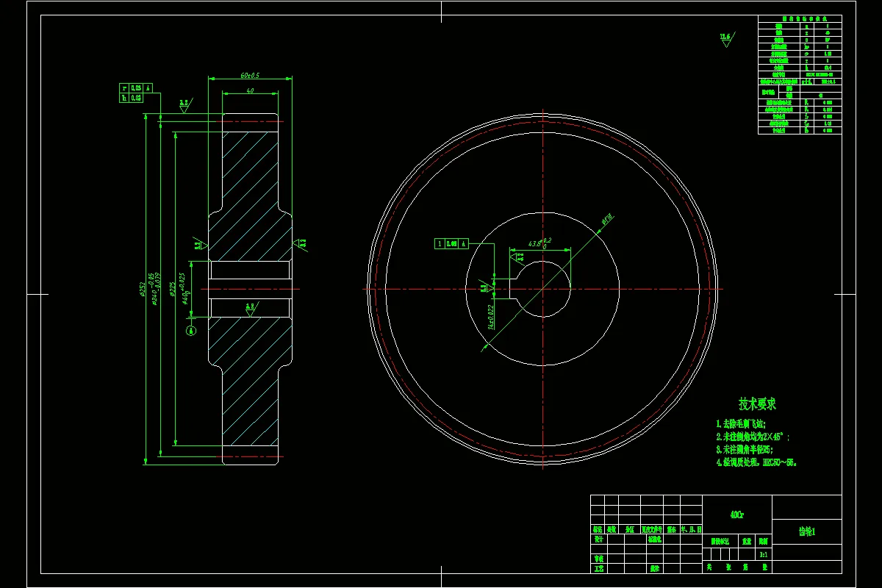The image size is (882, 588).
Task: Select the ø40 bore dimension text
Action: tap(186, 287)
